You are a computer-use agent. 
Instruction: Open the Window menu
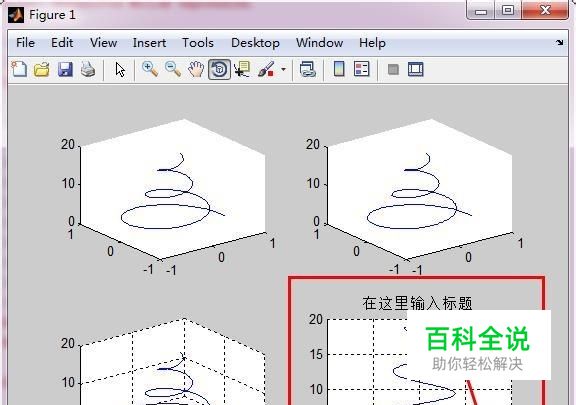320,43
